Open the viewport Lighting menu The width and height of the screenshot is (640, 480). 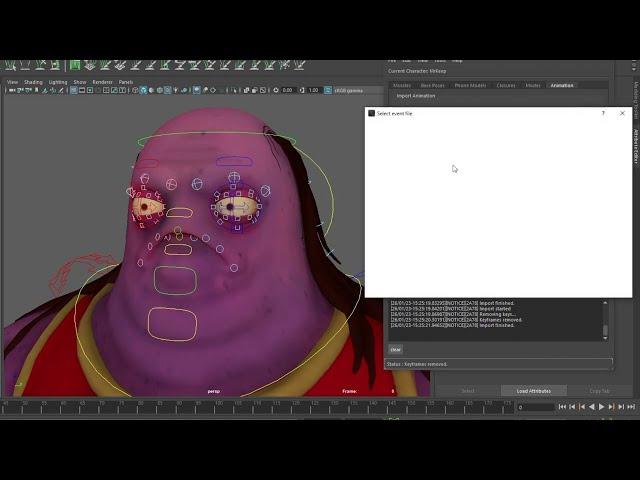(x=58, y=82)
